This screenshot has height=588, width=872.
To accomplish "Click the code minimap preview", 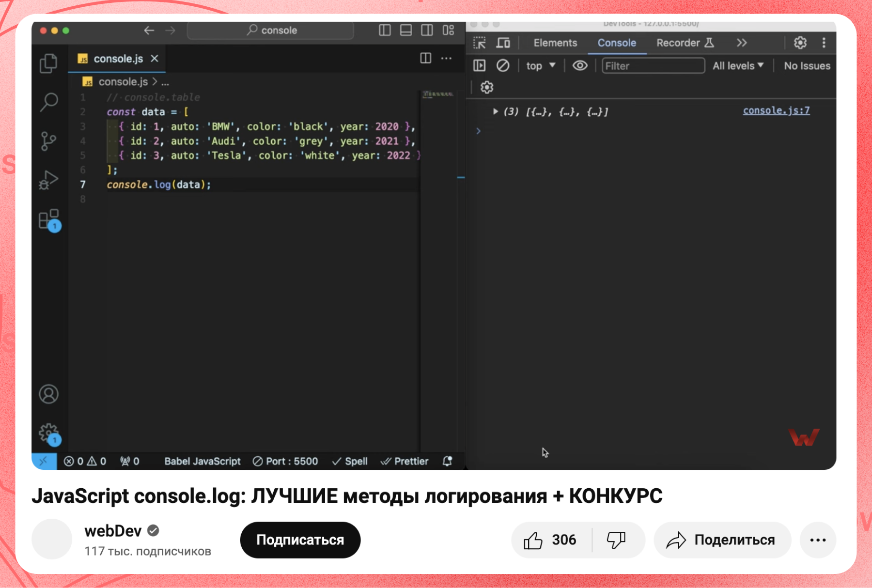I will coord(437,94).
